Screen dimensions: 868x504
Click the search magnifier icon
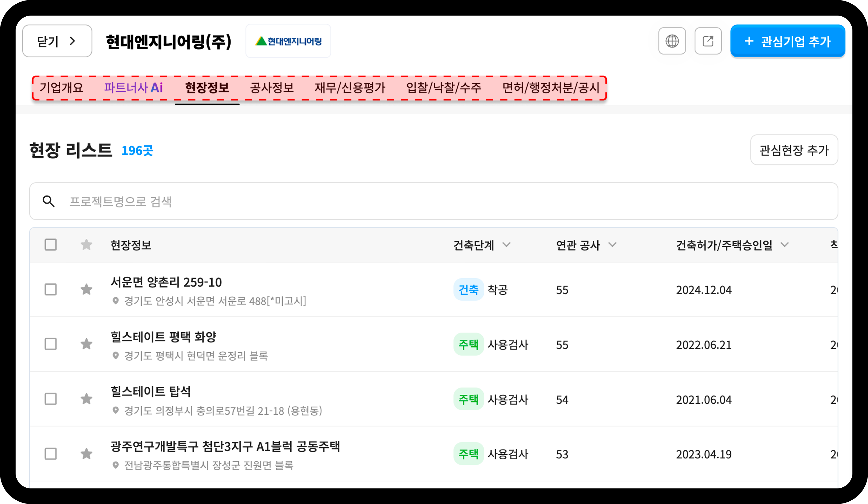[x=49, y=201]
